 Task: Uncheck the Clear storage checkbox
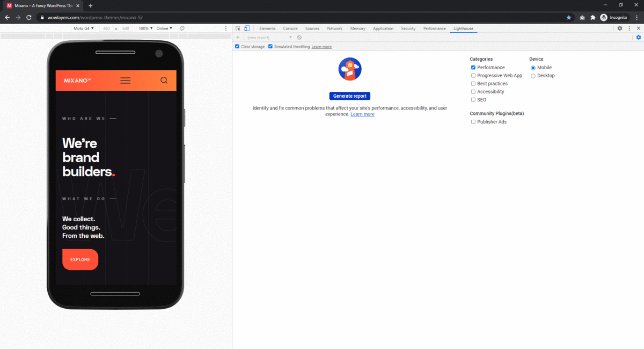coord(237,47)
